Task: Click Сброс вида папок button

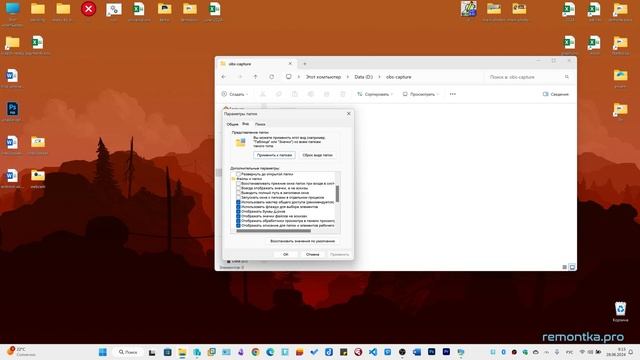Action: pos(318,155)
